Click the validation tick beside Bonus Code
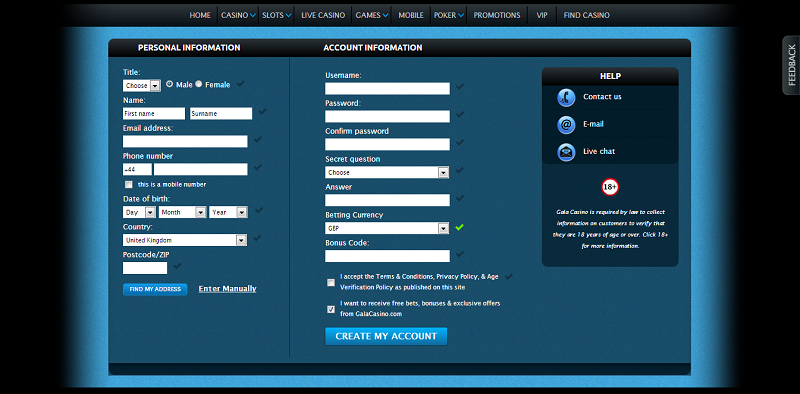This screenshot has height=394, width=800. (x=460, y=254)
